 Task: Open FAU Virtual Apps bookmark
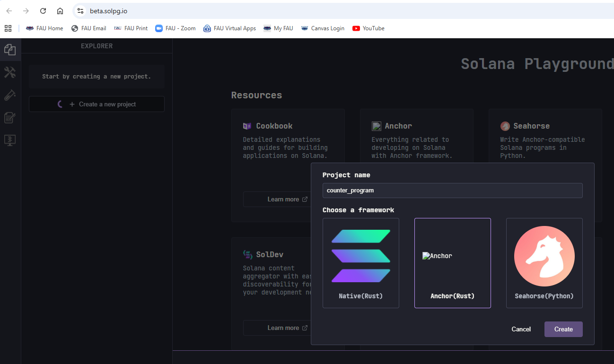(x=230, y=28)
